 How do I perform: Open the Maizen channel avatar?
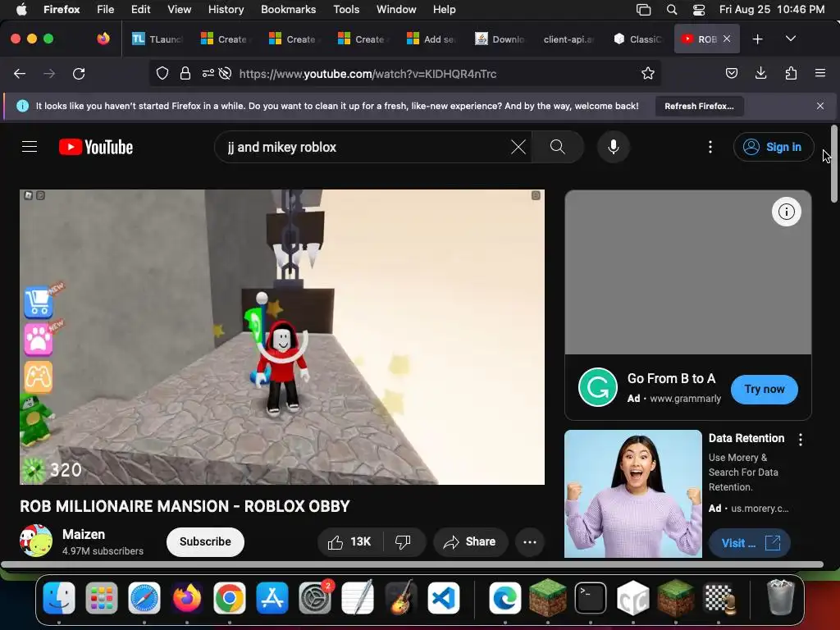[x=36, y=541]
